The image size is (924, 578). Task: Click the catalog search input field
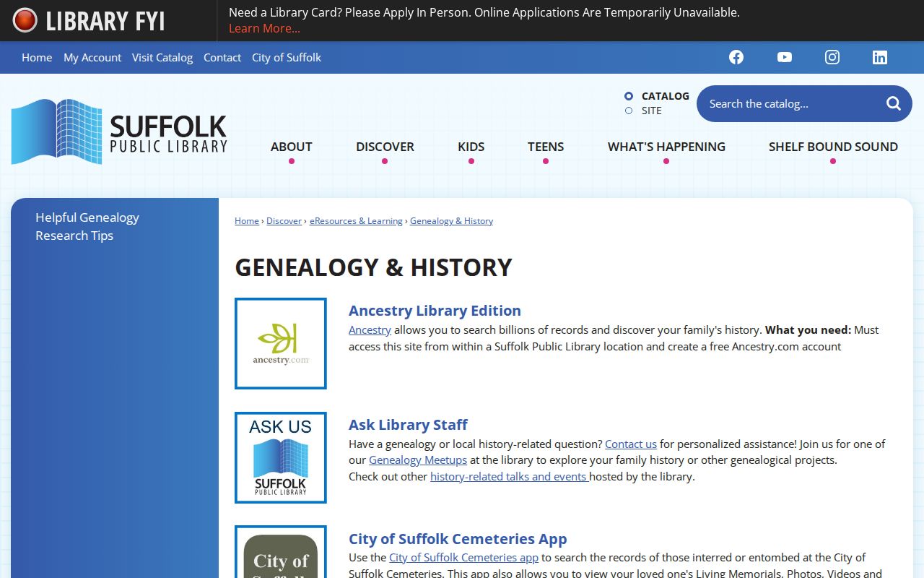point(790,104)
